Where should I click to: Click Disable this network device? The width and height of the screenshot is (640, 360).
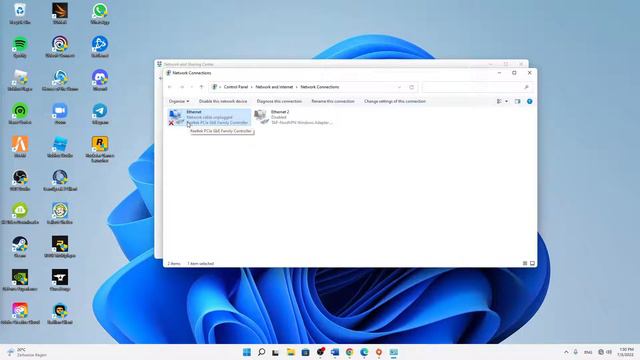223,101
